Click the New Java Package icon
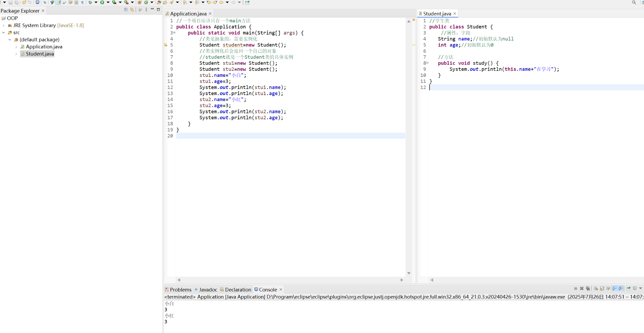The image size is (644, 333). tap(139, 2)
